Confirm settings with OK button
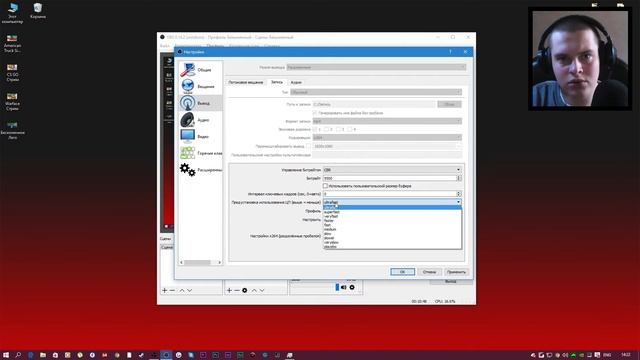The height and width of the screenshot is (360, 640). click(402, 272)
